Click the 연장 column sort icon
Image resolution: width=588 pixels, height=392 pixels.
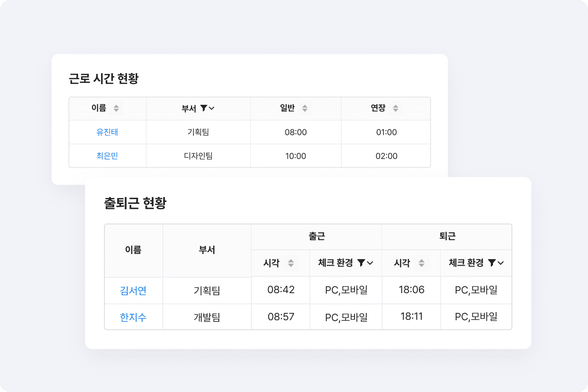click(395, 108)
